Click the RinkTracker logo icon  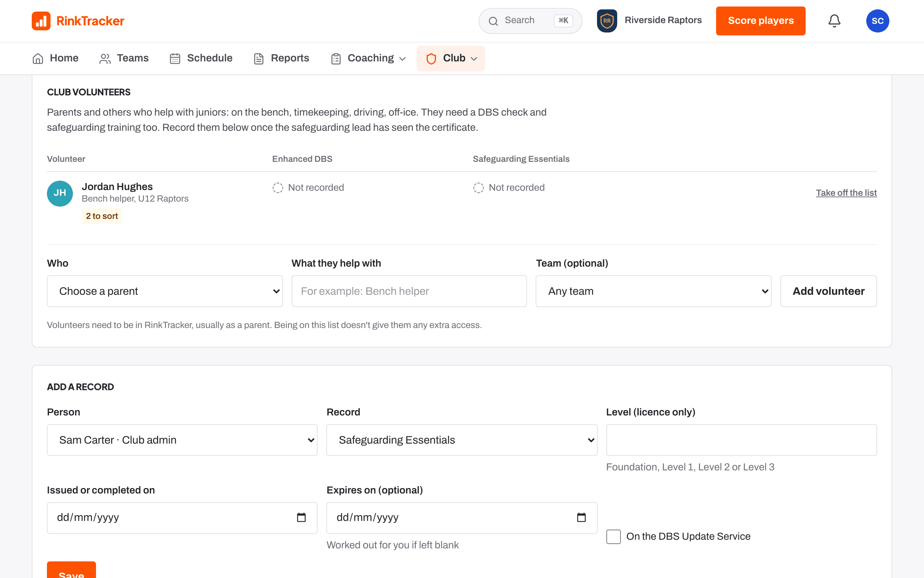pyautogui.click(x=41, y=21)
